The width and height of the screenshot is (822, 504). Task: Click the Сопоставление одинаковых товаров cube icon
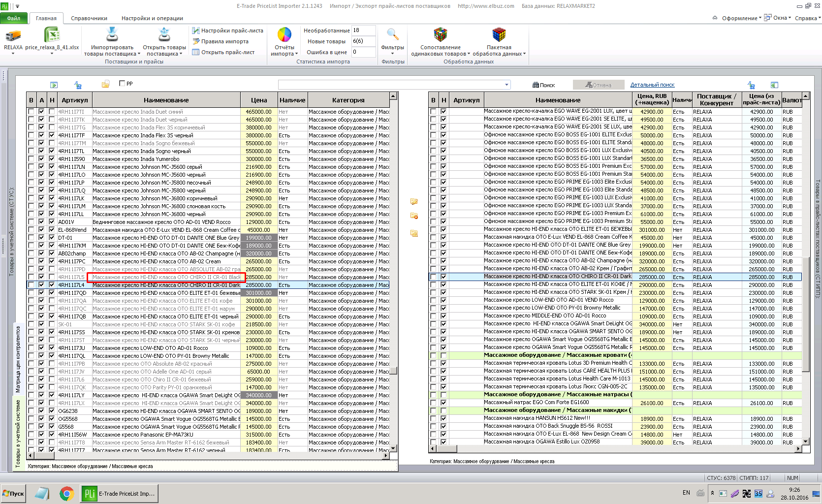click(x=440, y=34)
